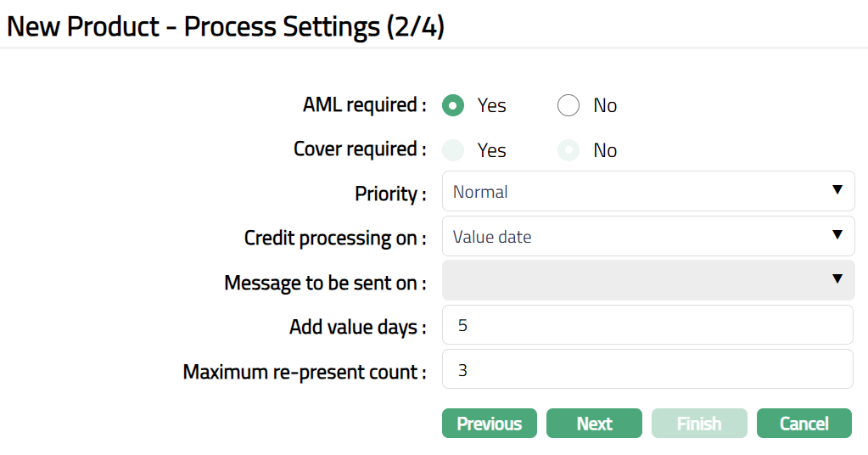This screenshot has width=868, height=455.
Task: Focus the Add value days input field
Action: coord(647,325)
